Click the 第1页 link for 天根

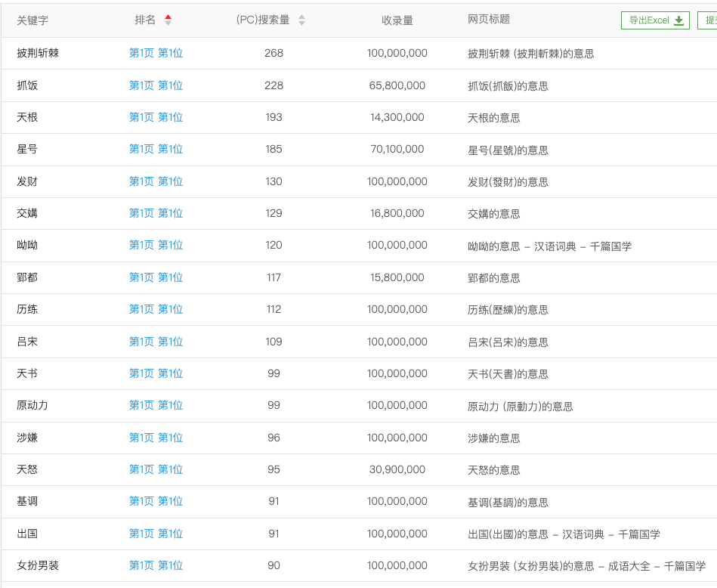[141, 117]
